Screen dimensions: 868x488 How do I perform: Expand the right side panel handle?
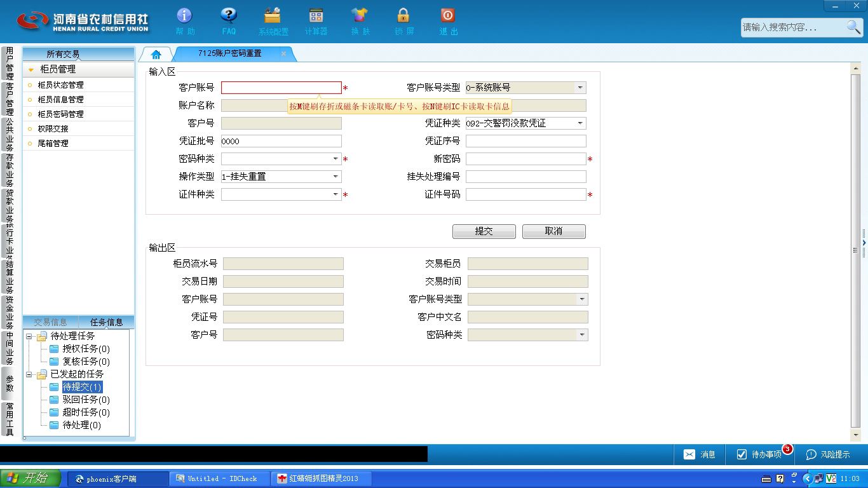click(x=864, y=243)
